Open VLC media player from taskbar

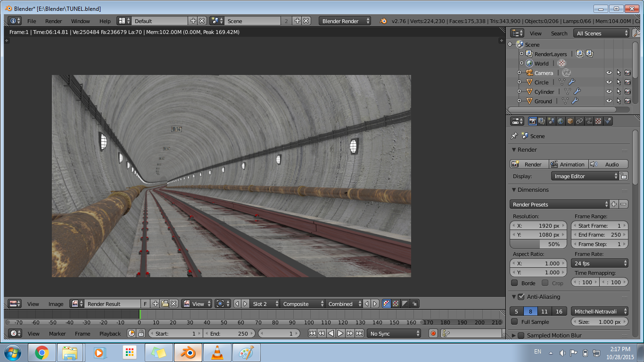pos(217,353)
